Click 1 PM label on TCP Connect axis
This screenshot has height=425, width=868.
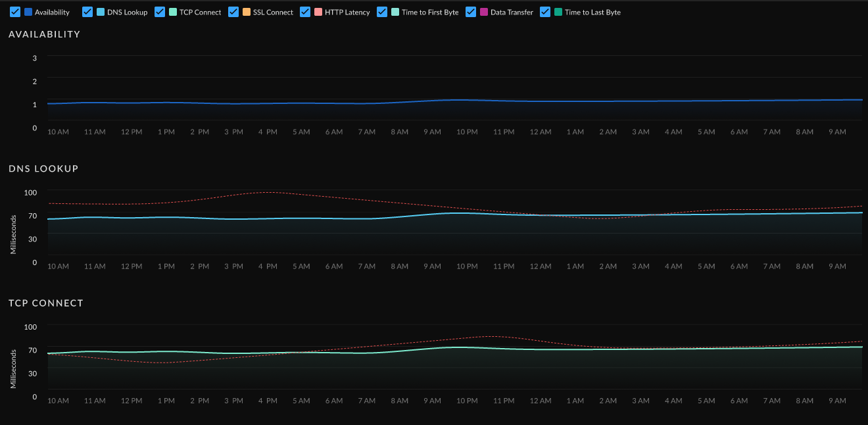click(166, 401)
